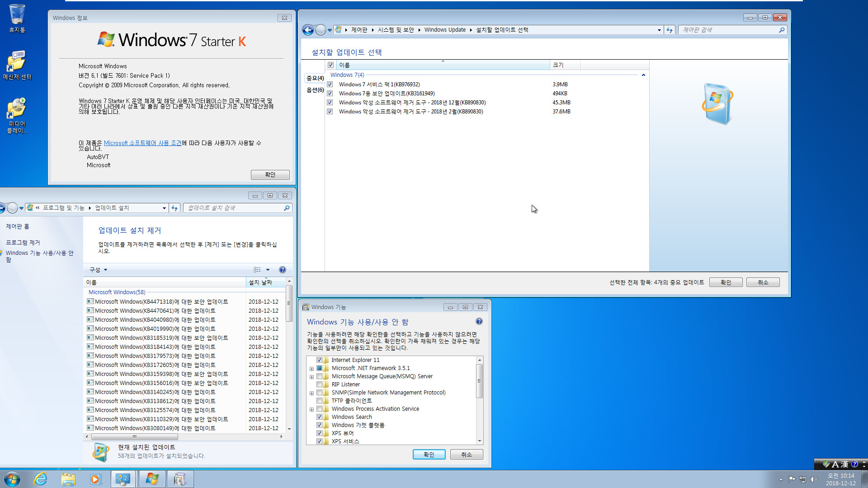Uncheck malicious software removal tool 2018-2
Image resolution: width=868 pixels, height=488 pixels.
coord(330,112)
